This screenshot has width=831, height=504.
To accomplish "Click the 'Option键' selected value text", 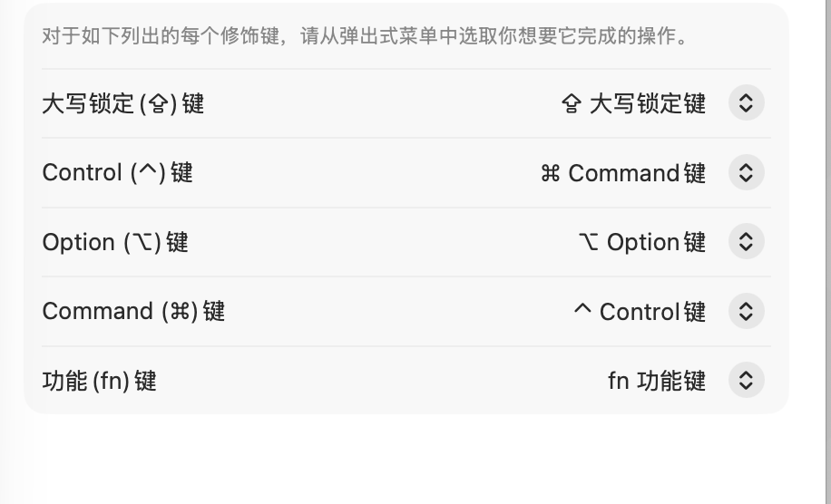I will point(656,242).
